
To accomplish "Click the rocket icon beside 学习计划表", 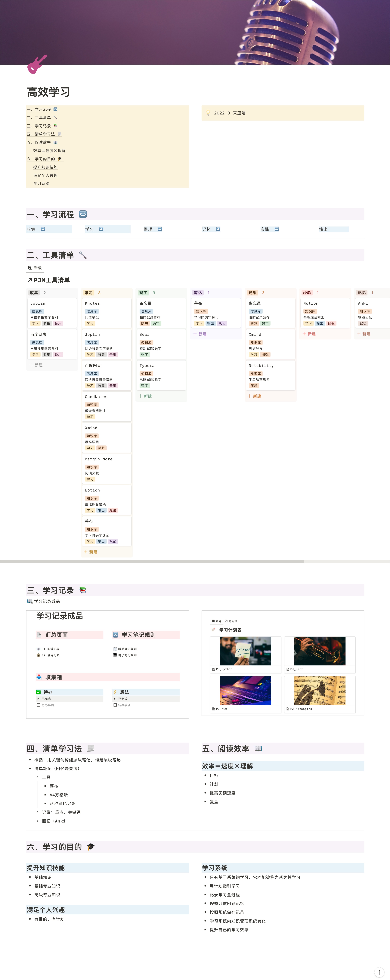I will pos(213,630).
